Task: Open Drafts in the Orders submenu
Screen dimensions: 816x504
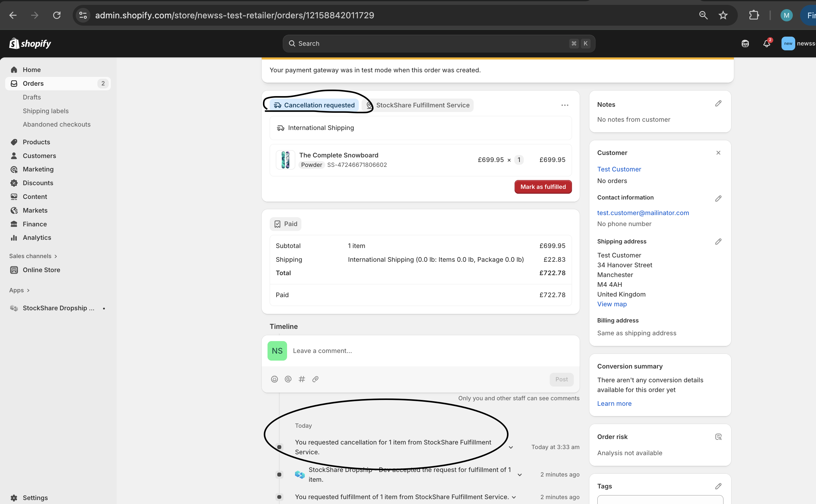Action: tap(32, 97)
